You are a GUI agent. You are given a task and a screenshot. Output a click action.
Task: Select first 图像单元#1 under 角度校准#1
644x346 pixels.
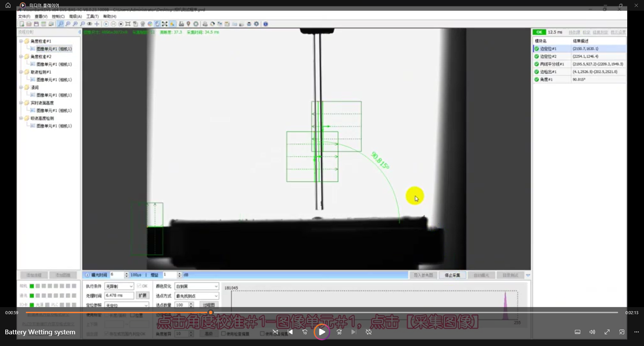tap(54, 49)
